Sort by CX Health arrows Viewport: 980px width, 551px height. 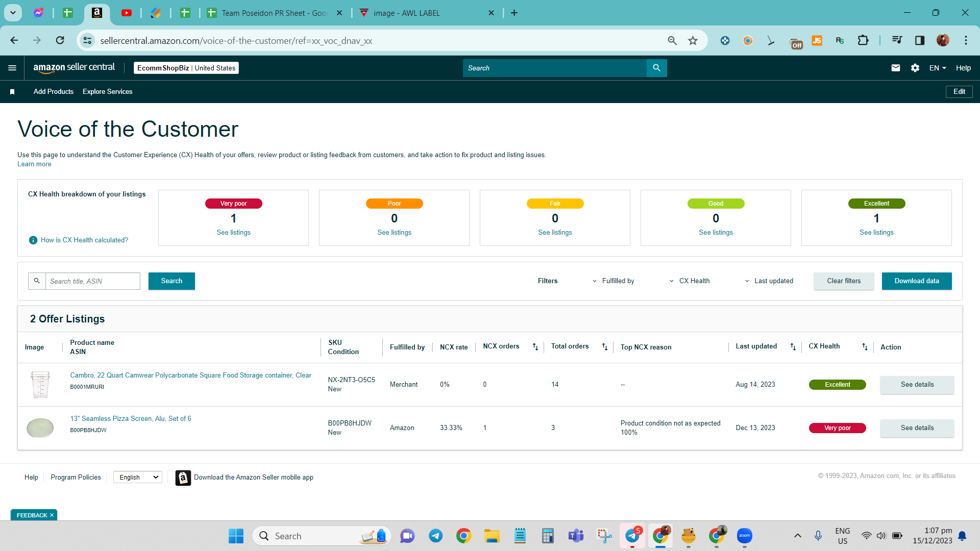point(865,347)
